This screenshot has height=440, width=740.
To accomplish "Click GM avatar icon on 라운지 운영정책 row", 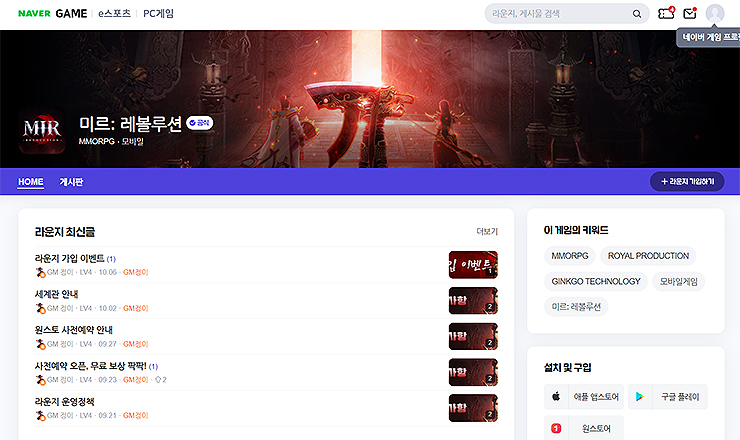I will [x=41, y=416].
